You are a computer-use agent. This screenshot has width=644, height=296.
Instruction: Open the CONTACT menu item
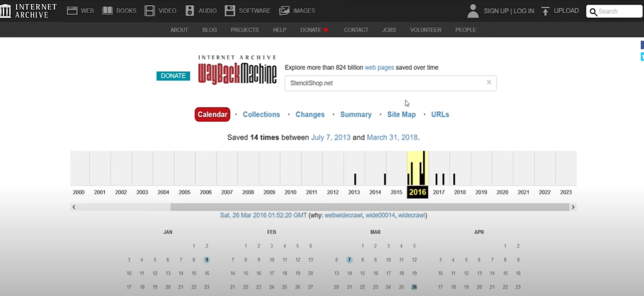(x=355, y=30)
